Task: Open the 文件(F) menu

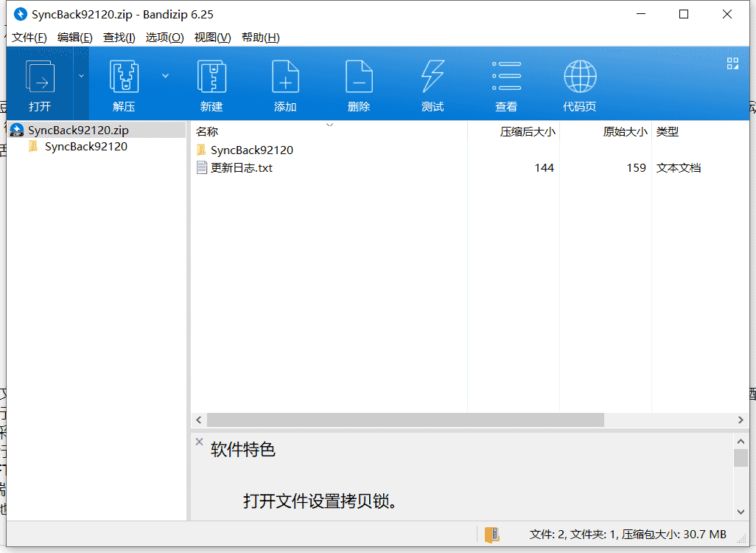Action: (29, 37)
